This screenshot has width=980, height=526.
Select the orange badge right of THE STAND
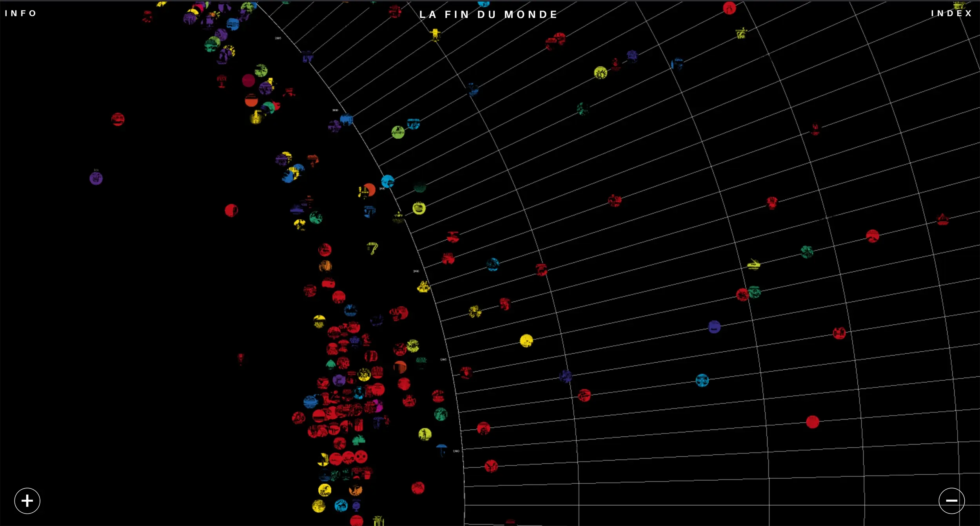click(x=356, y=489)
